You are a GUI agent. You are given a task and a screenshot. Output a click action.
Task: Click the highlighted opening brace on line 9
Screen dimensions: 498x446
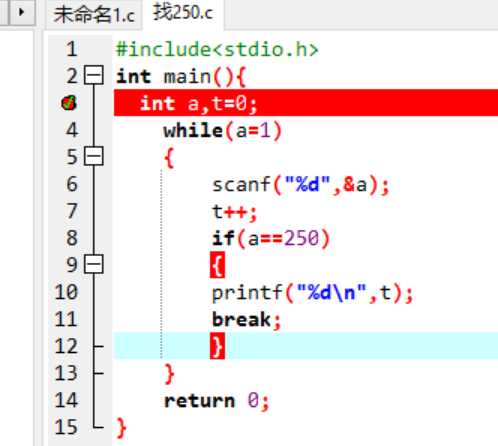point(217,265)
